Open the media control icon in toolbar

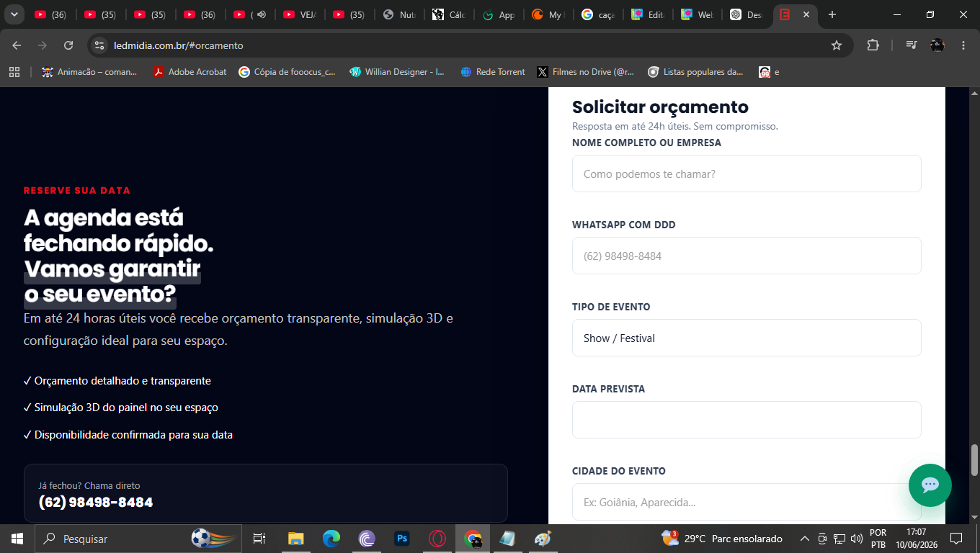[x=912, y=45]
